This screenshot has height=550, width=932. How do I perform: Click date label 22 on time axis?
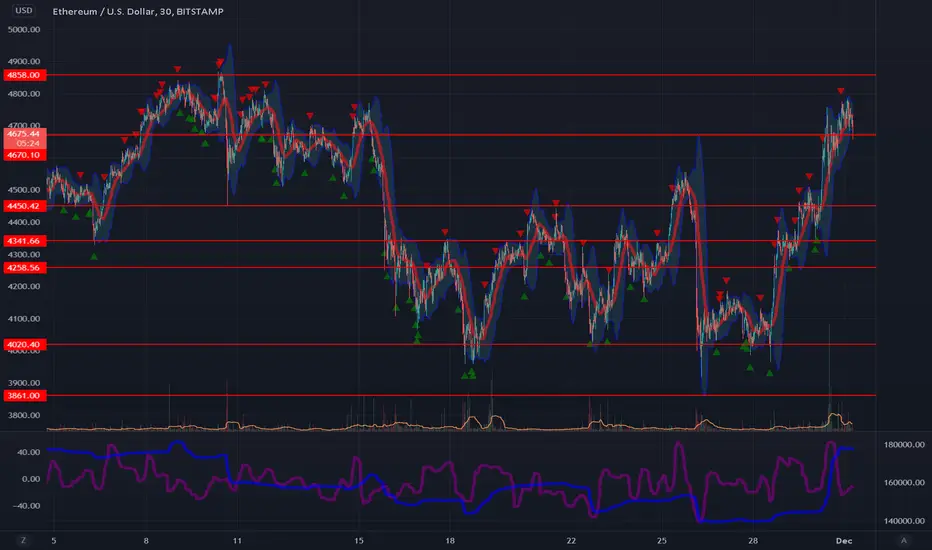pos(571,540)
